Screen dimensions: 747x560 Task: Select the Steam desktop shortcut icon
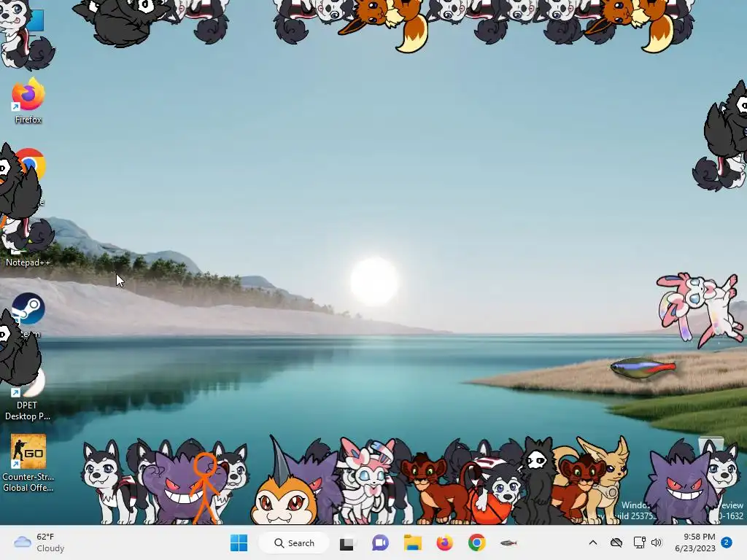28,308
